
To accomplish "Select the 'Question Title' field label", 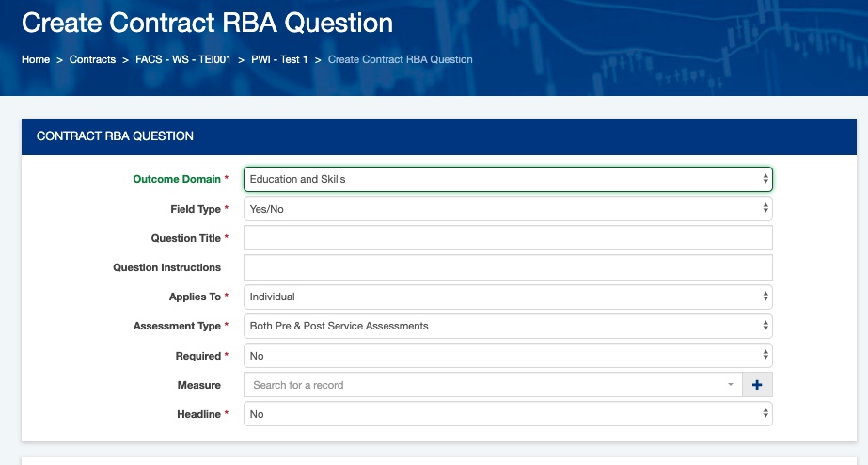I will tap(186, 238).
